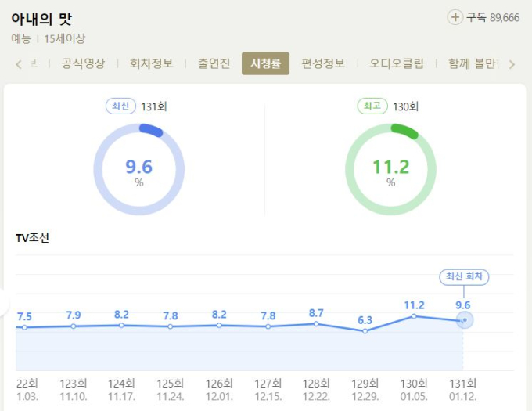
Task: Open the 함께 볼만 tab
Action: tap(473, 63)
